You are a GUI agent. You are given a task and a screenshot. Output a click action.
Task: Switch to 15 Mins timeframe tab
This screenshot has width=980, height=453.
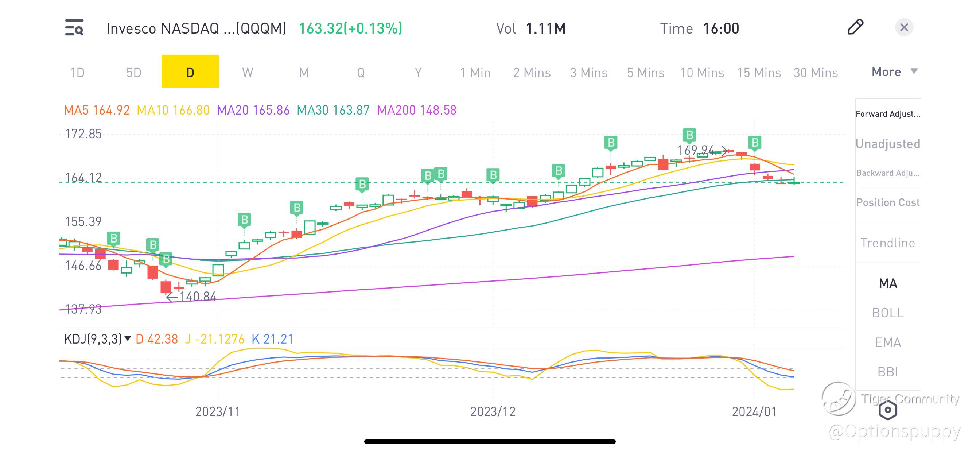[759, 72]
